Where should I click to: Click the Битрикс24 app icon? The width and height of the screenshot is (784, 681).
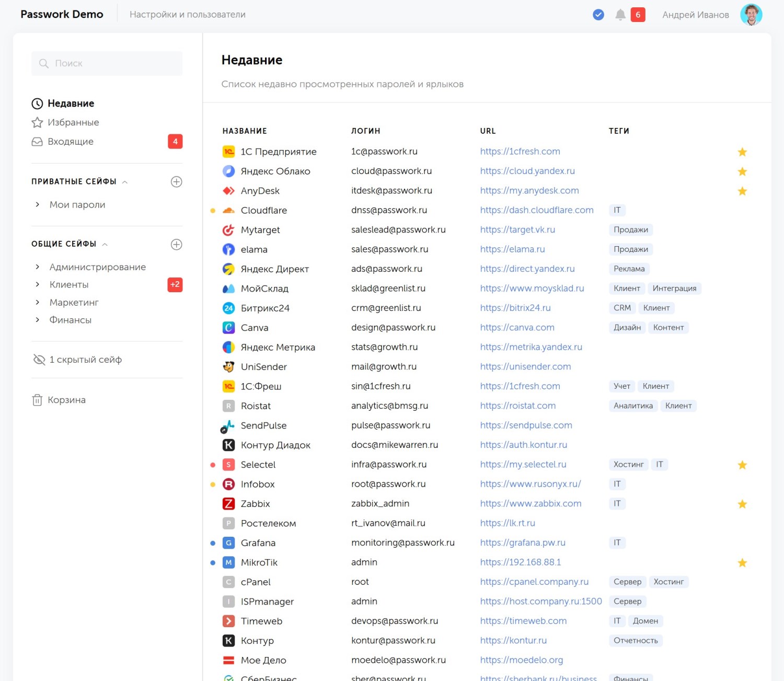(x=228, y=308)
